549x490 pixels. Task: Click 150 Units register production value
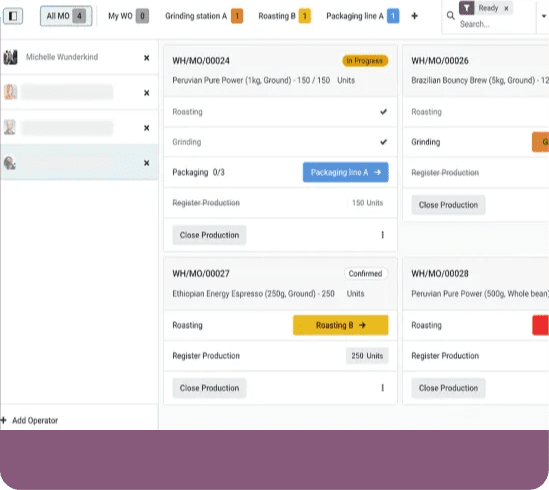[x=367, y=203]
